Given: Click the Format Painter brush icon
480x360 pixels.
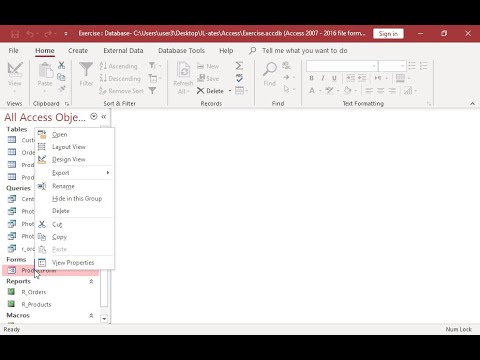Looking at the screenshot, I should coord(62,89).
